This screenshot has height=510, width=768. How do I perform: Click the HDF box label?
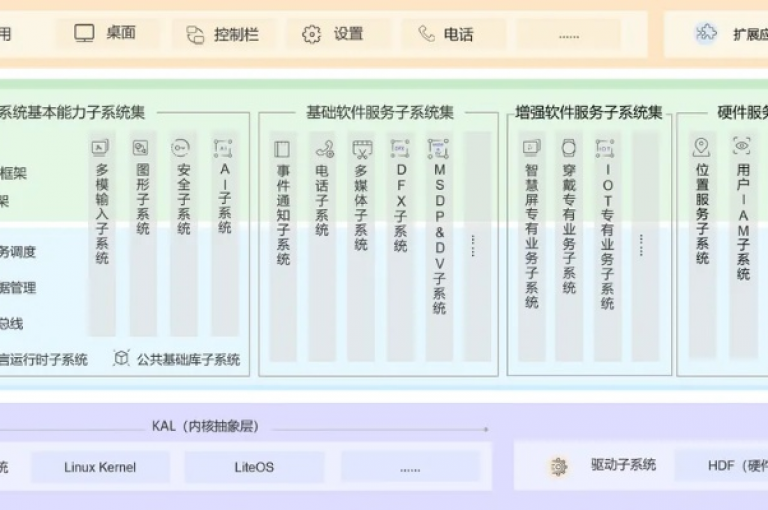(x=738, y=465)
